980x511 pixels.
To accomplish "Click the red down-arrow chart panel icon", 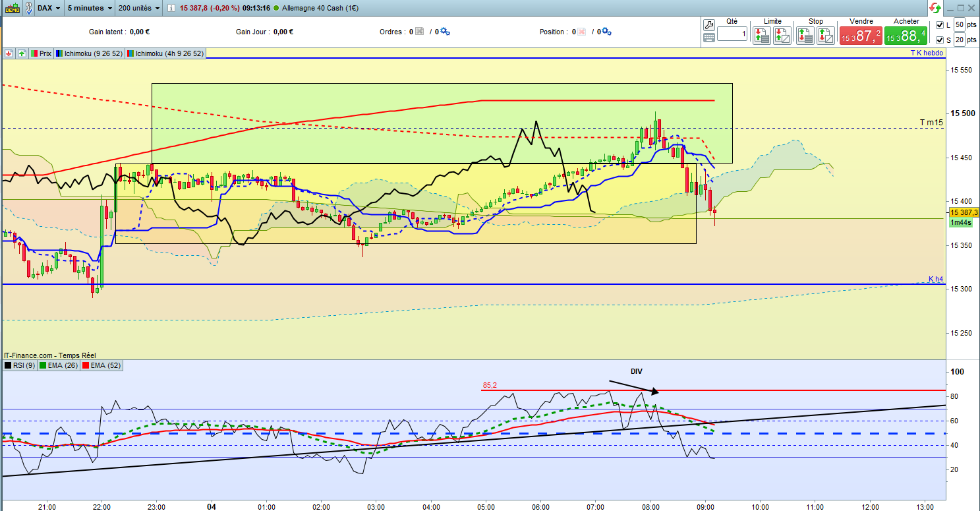I will [x=9, y=53].
